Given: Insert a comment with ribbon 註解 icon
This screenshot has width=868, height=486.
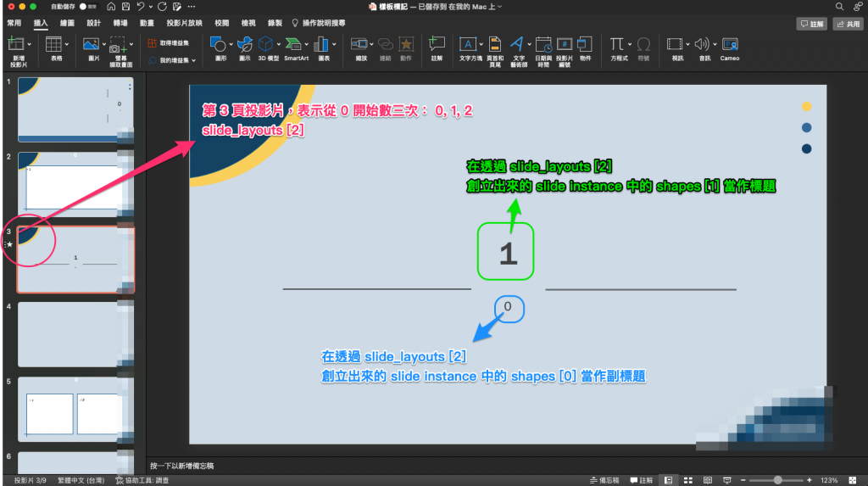Looking at the screenshot, I should [437, 44].
